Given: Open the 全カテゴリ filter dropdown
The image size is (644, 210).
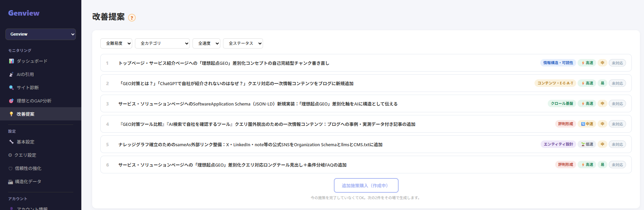Looking at the screenshot, I should click(x=162, y=43).
